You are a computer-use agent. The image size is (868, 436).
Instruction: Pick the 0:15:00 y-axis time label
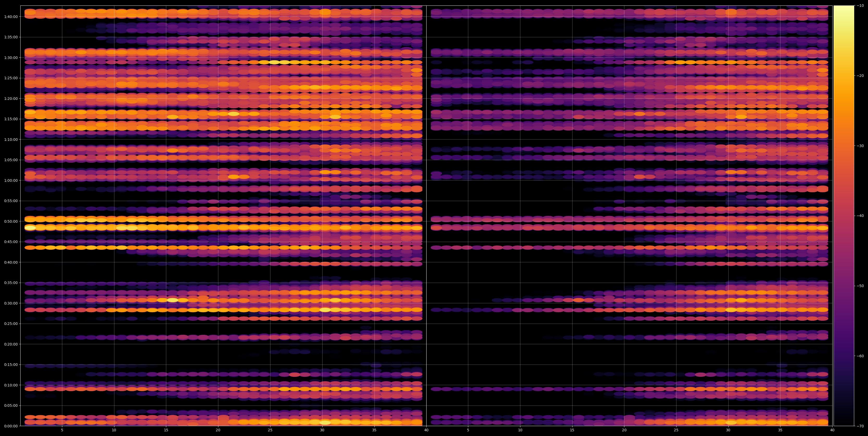click(11, 365)
